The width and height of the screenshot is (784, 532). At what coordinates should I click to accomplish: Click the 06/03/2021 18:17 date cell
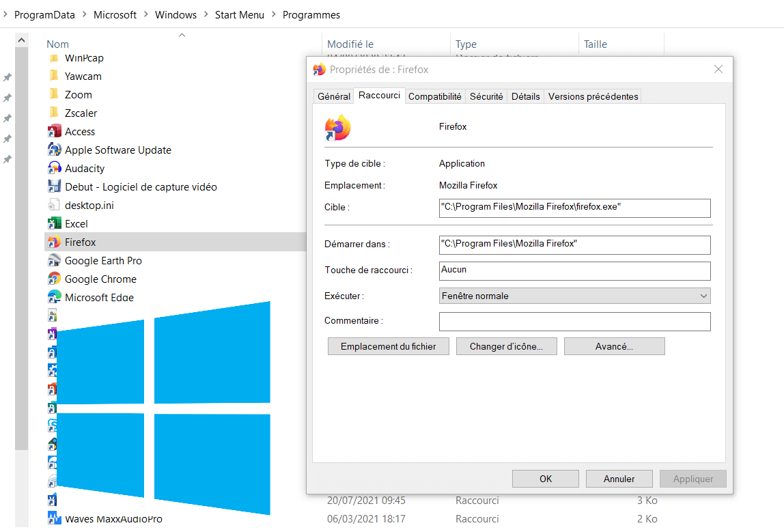tap(366, 518)
